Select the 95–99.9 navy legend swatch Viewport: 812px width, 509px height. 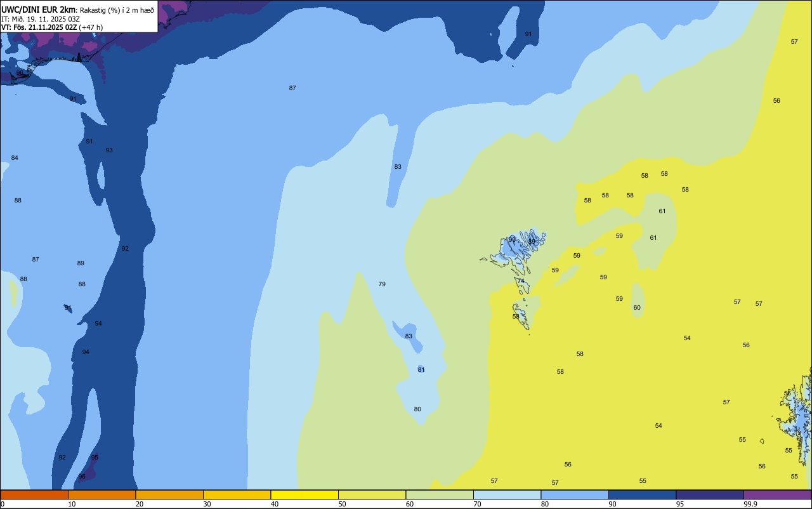pos(710,494)
